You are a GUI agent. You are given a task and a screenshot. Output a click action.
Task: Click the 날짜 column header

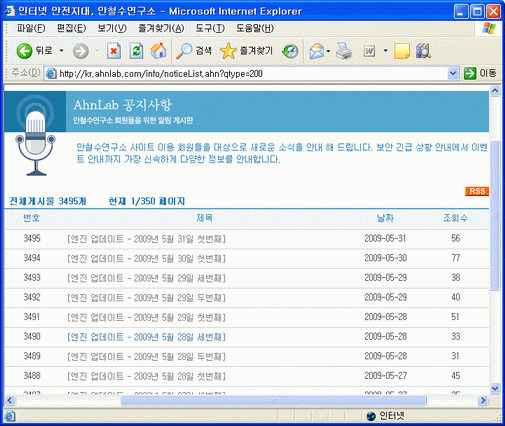pyautogui.click(x=385, y=218)
